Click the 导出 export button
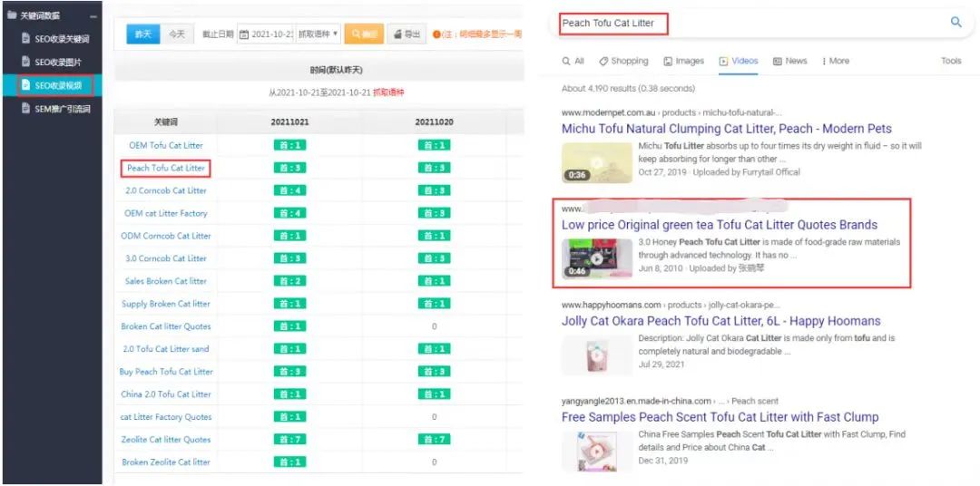Screen dimensions: 980x486 tap(407, 34)
